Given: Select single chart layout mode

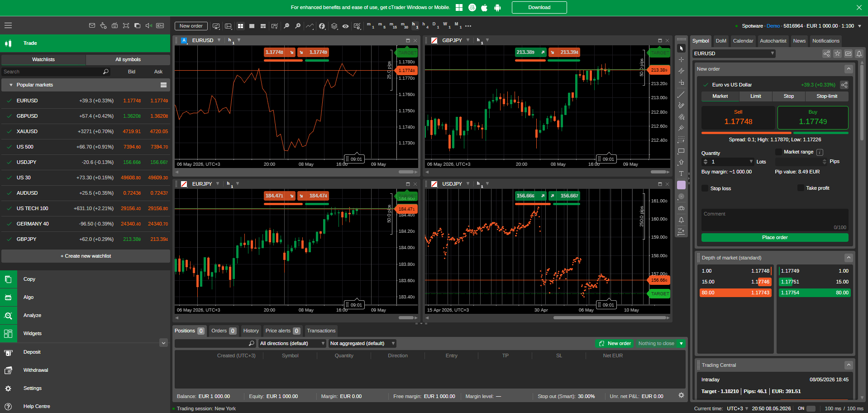Looking at the screenshot, I should pos(252,26).
